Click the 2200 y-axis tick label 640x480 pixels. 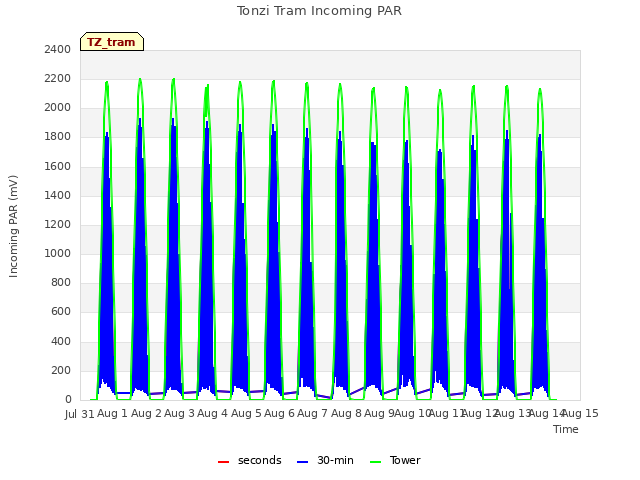58,78
